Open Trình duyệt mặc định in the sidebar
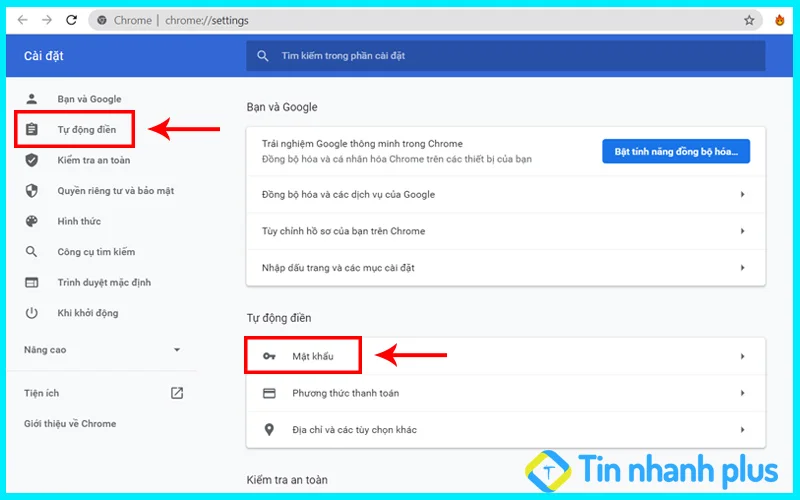 pyautogui.click(x=104, y=282)
